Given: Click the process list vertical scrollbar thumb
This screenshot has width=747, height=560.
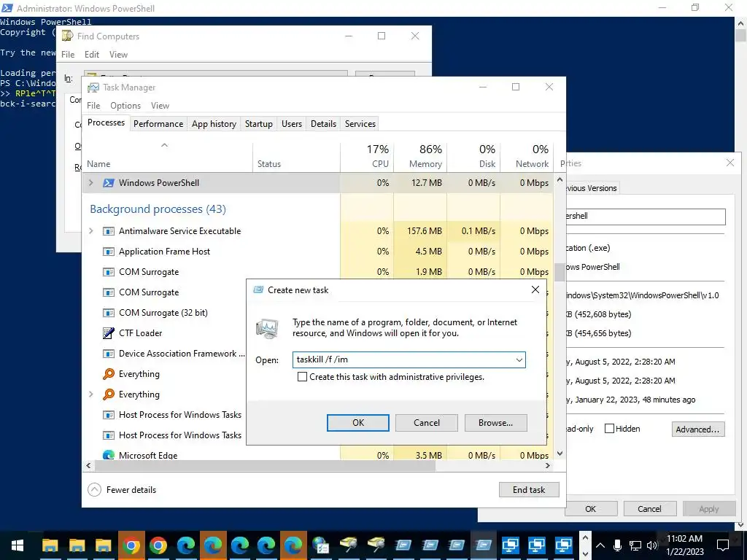Looking at the screenshot, I should pyautogui.click(x=560, y=273).
